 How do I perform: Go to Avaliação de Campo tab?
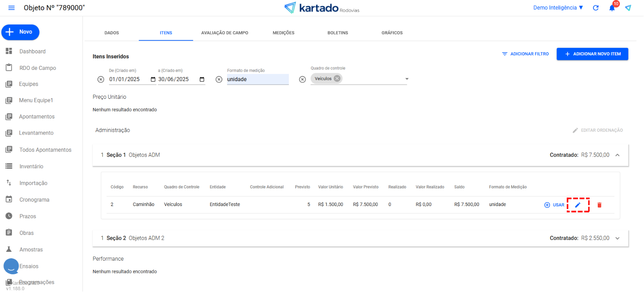224,33
